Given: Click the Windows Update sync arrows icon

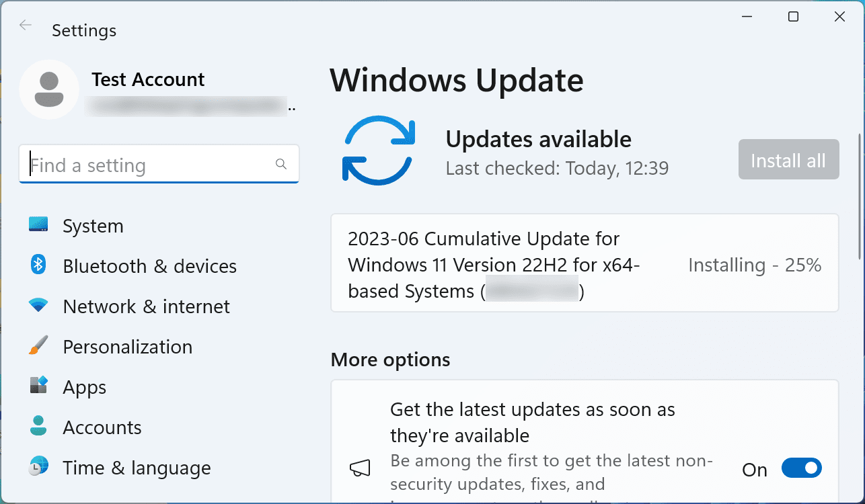Looking at the screenshot, I should tap(380, 149).
